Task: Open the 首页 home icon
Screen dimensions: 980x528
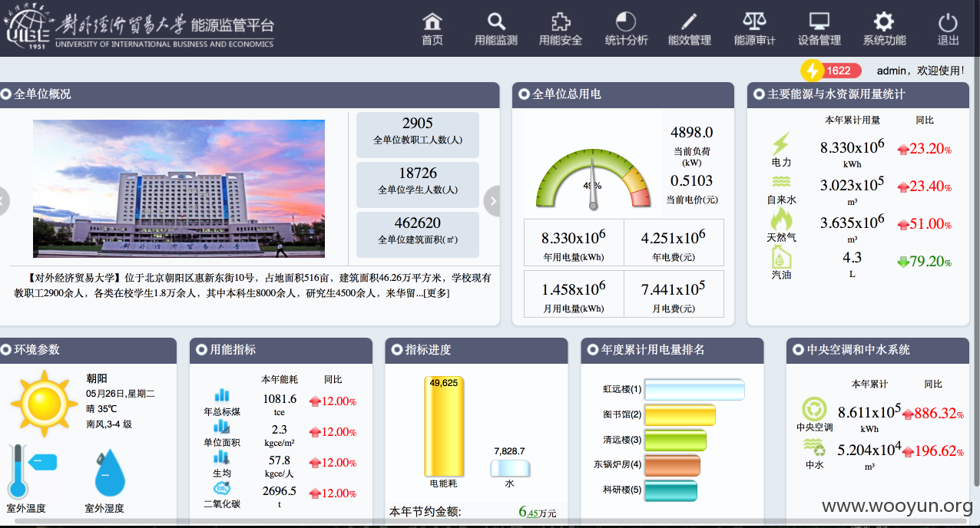Action: [432, 21]
